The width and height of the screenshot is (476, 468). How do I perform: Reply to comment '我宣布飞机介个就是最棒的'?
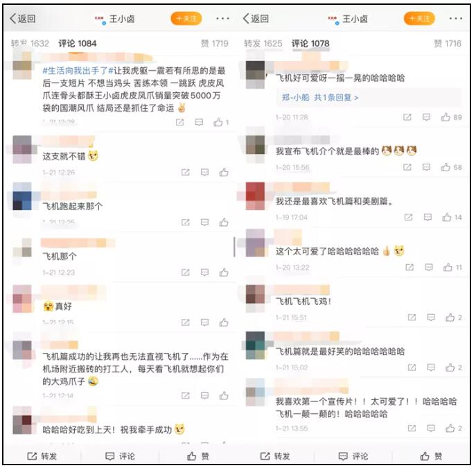click(426, 167)
